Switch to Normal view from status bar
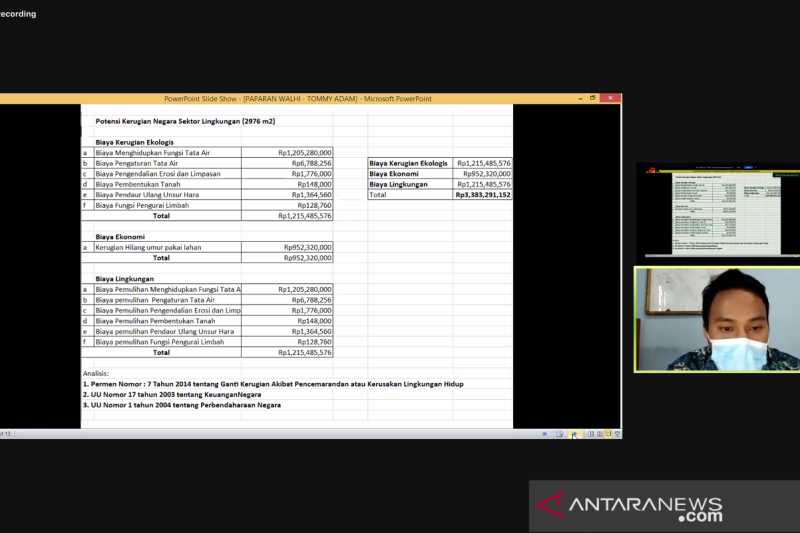Image resolution: width=800 pixels, height=533 pixels. [x=590, y=434]
